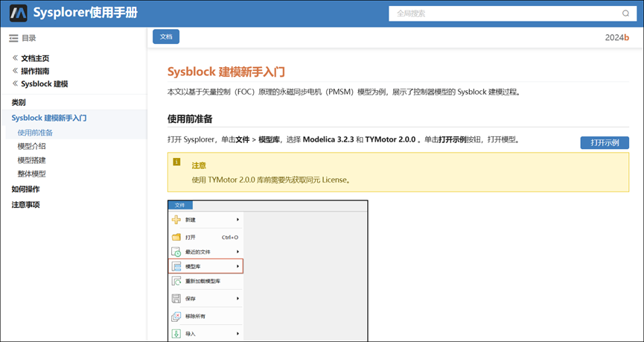The image size is (644, 342).
Task: Click the 使用前准备 content heading
Action: point(190,119)
